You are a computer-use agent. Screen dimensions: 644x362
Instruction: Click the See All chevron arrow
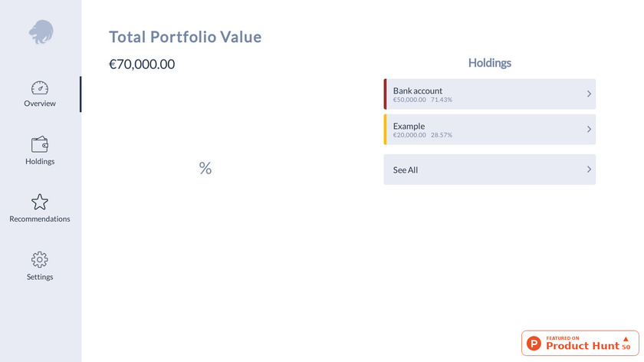(589, 169)
